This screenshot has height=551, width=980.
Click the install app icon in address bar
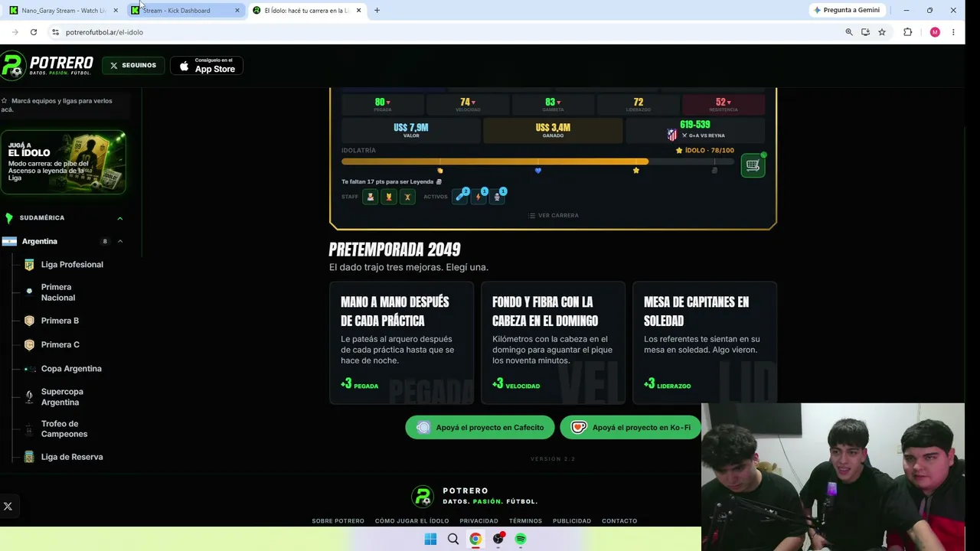coord(865,32)
